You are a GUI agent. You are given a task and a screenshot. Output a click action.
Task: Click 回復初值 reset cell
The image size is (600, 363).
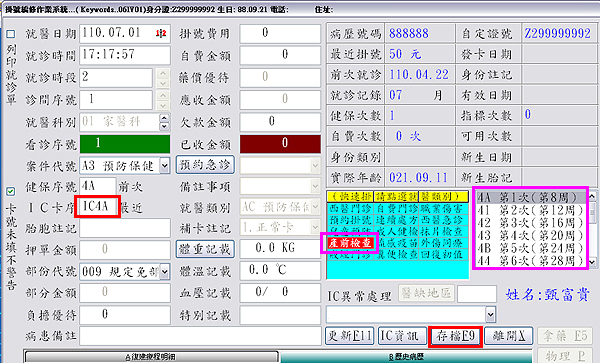[443, 254]
